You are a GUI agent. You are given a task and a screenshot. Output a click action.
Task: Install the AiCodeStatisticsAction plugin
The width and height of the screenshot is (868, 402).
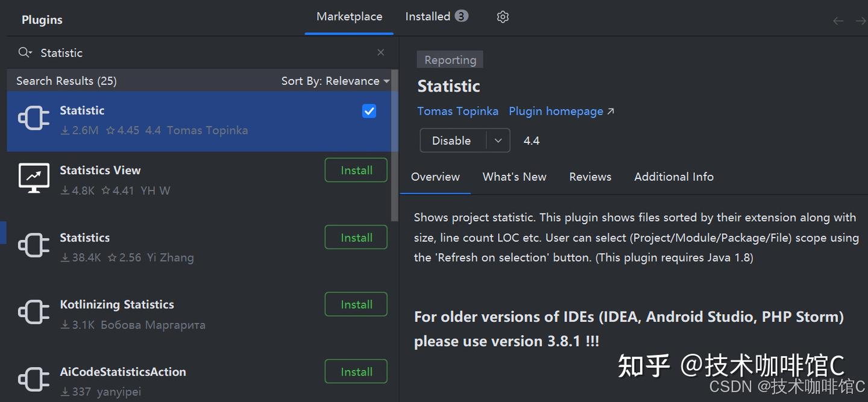tap(356, 372)
